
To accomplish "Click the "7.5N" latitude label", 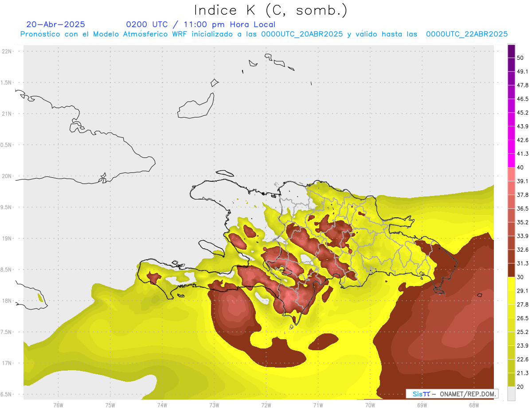I will (x=6, y=332).
